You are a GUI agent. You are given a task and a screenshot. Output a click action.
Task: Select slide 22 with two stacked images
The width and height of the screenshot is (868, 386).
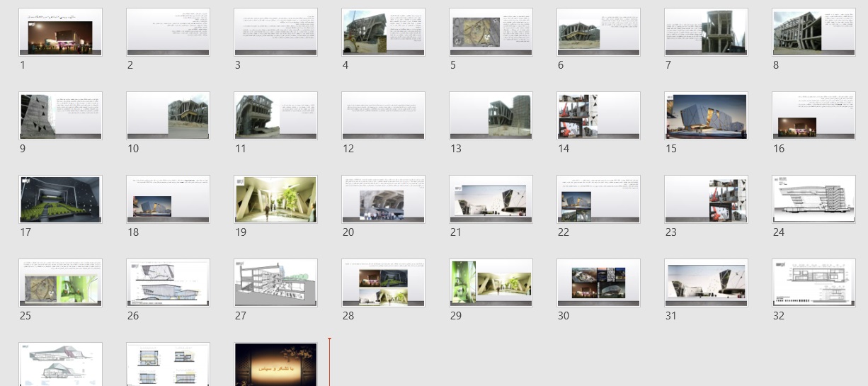pyautogui.click(x=598, y=199)
